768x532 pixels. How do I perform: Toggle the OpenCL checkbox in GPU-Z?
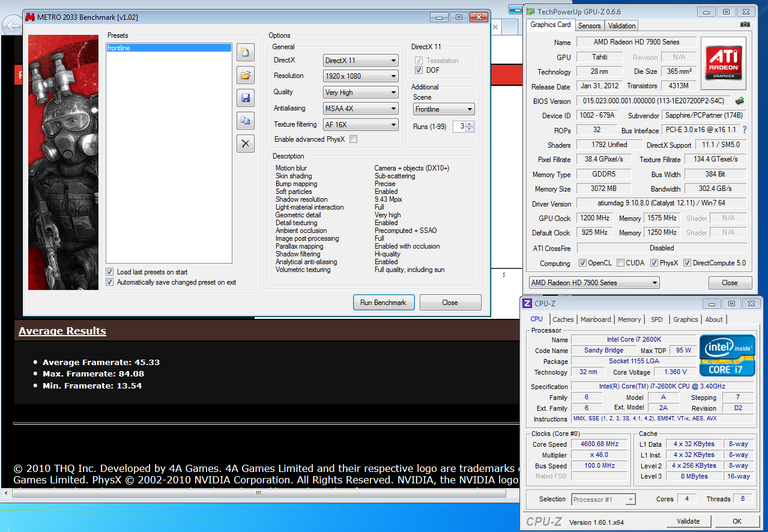(x=582, y=263)
